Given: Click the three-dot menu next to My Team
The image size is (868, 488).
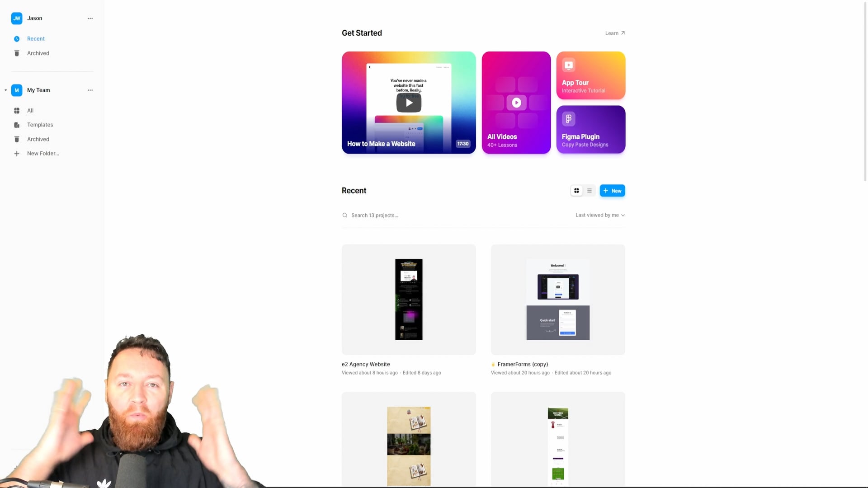Looking at the screenshot, I should tap(90, 89).
